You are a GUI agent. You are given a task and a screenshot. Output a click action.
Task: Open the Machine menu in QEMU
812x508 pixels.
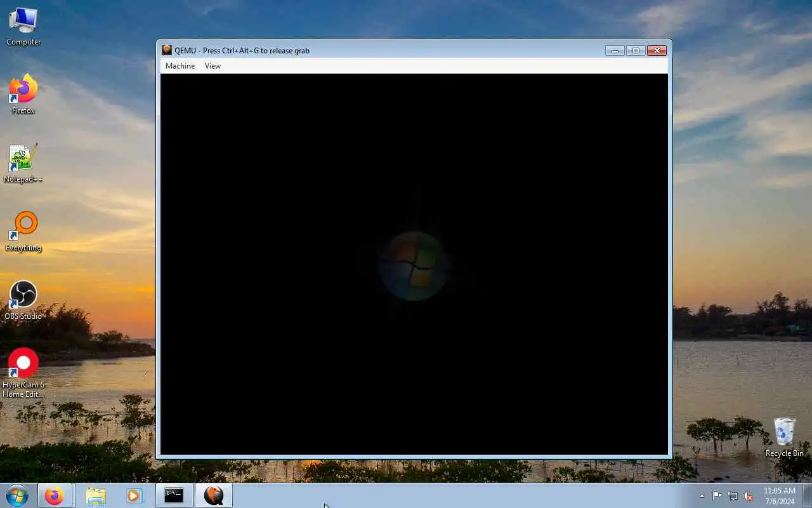(x=180, y=66)
